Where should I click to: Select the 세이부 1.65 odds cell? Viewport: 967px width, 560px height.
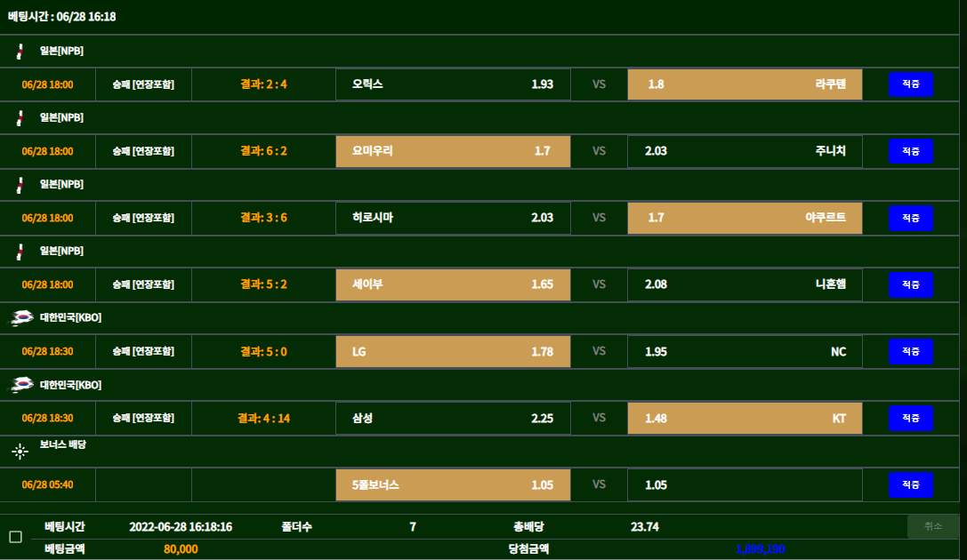tap(453, 284)
